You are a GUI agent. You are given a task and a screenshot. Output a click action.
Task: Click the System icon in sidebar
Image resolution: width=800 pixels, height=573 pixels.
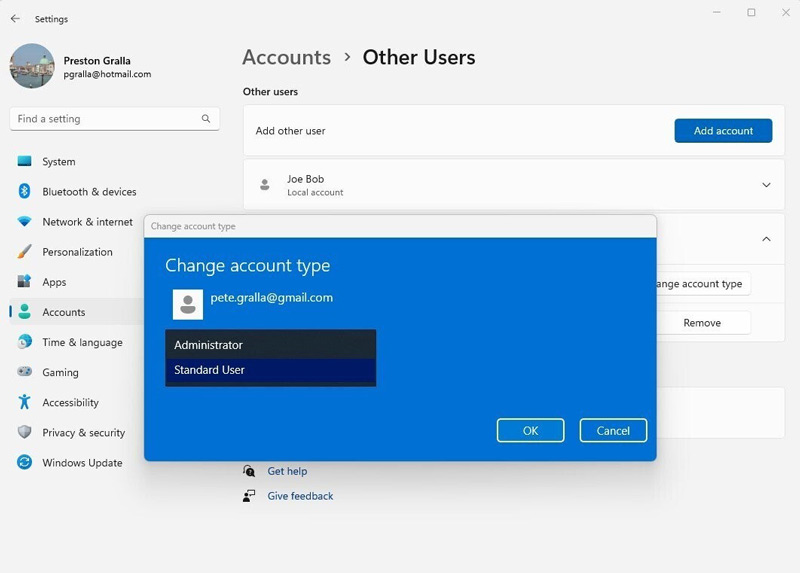[x=24, y=162]
